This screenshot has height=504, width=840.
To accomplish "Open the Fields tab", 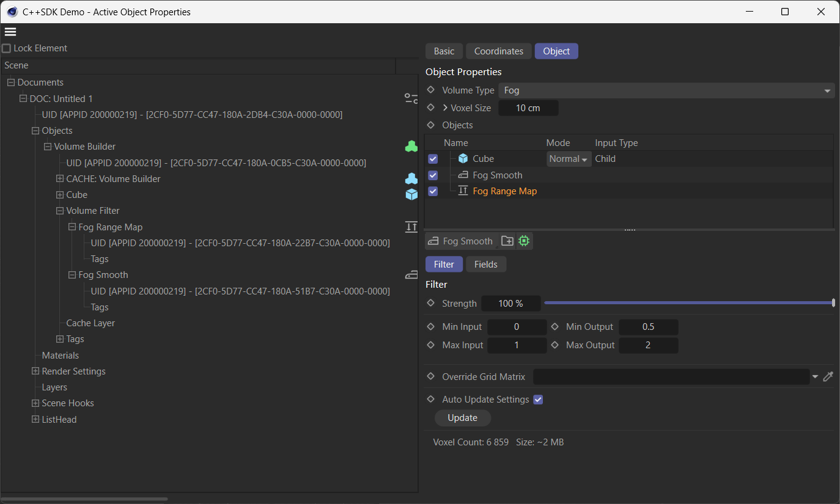I will (x=486, y=265).
